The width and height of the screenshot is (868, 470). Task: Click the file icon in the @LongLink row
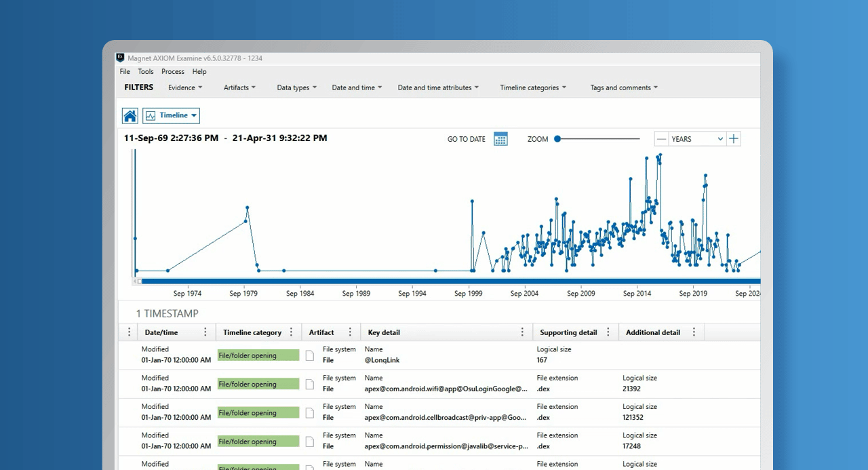[310, 355]
